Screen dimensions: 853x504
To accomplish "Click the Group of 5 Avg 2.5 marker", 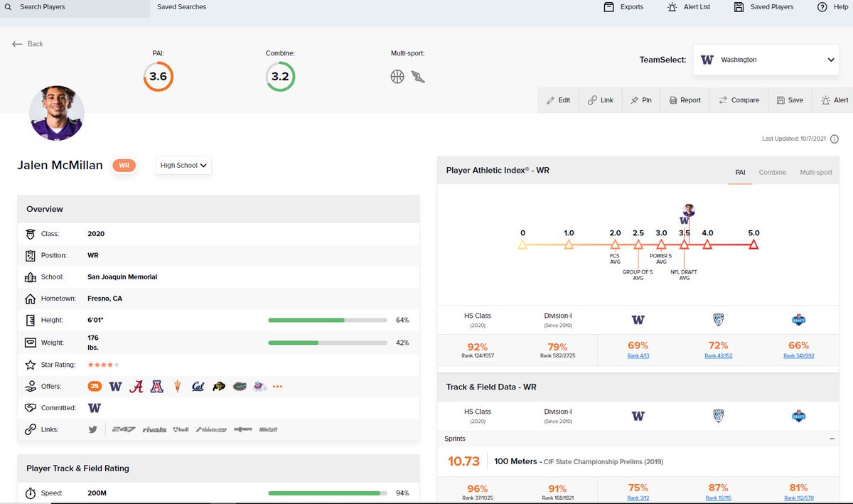I will [638, 245].
